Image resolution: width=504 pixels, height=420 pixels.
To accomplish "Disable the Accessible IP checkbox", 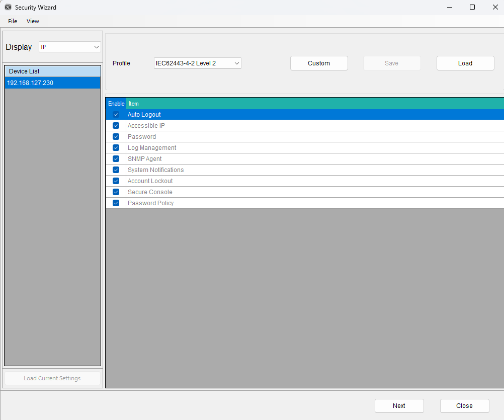I will click(x=116, y=126).
